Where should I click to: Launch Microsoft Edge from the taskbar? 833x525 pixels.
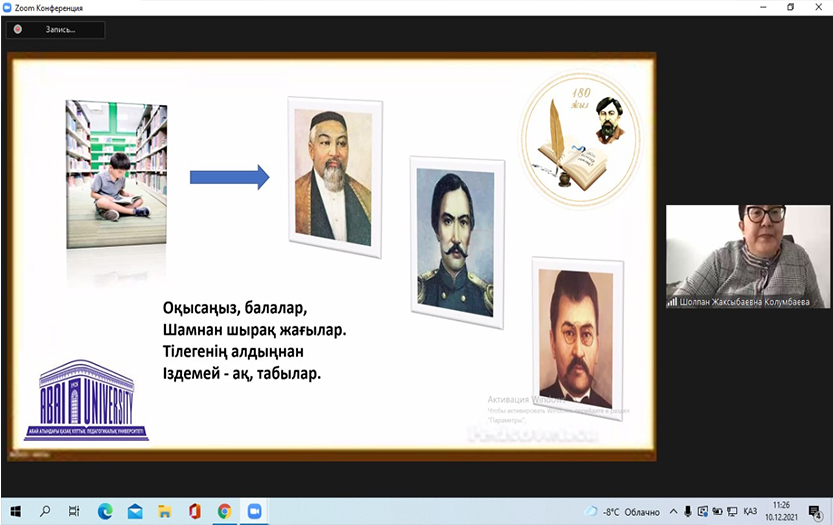(x=105, y=511)
